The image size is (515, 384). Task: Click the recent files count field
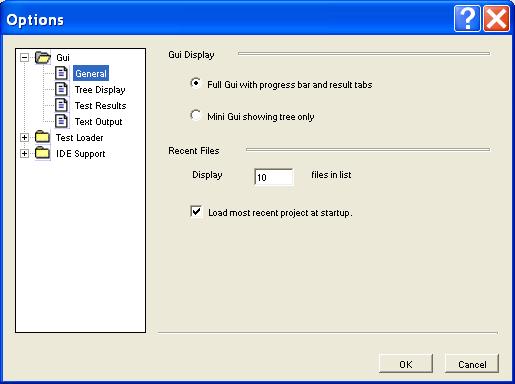point(274,177)
